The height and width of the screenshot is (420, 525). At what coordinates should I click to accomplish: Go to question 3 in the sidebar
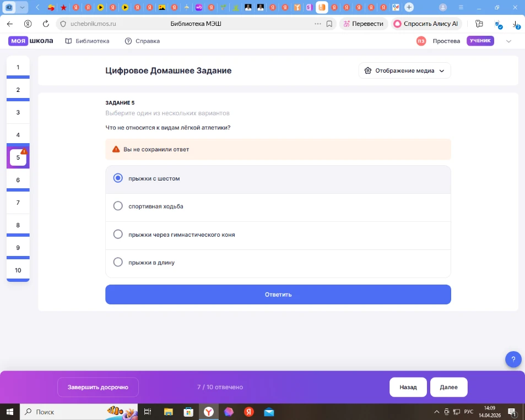tap(18, 112)
